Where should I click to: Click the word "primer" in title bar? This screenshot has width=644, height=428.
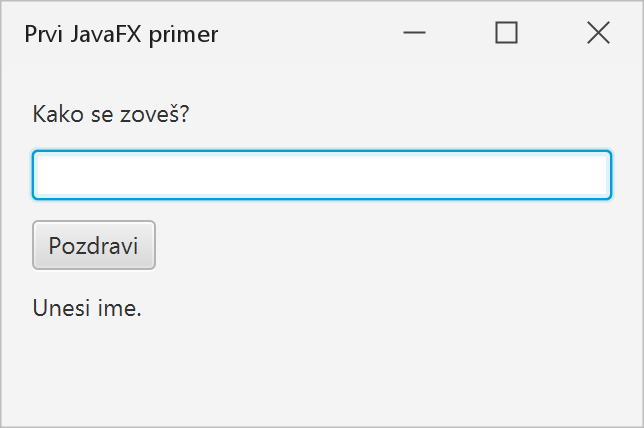point(184,35)
